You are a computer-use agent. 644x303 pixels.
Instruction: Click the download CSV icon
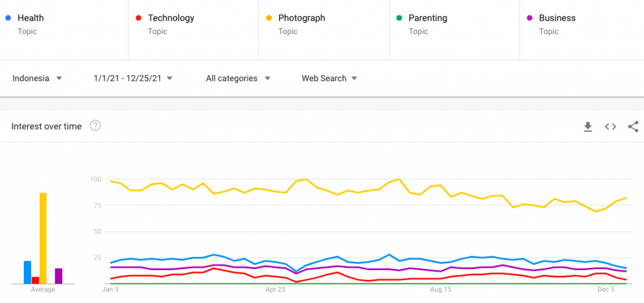[588, 127]
